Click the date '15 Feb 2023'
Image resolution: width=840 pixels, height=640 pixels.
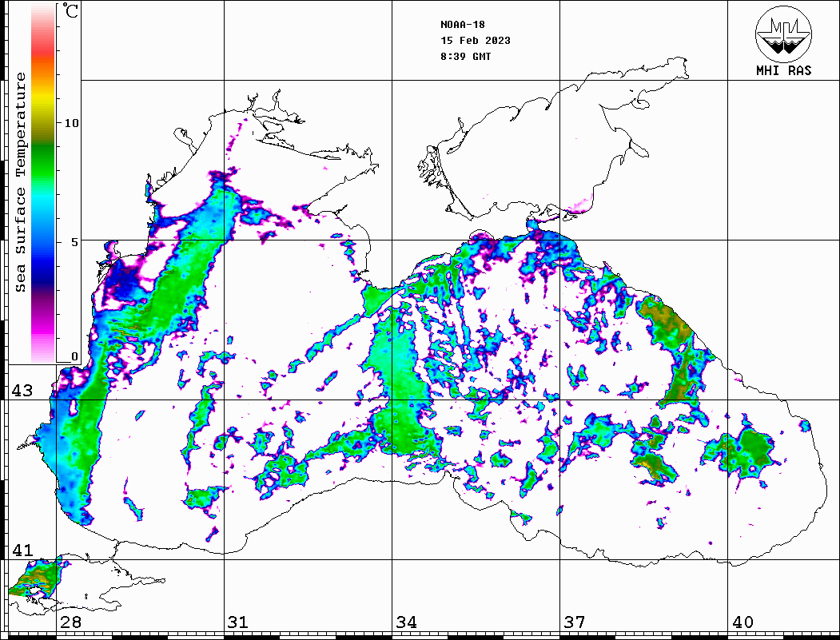[476, 41]
